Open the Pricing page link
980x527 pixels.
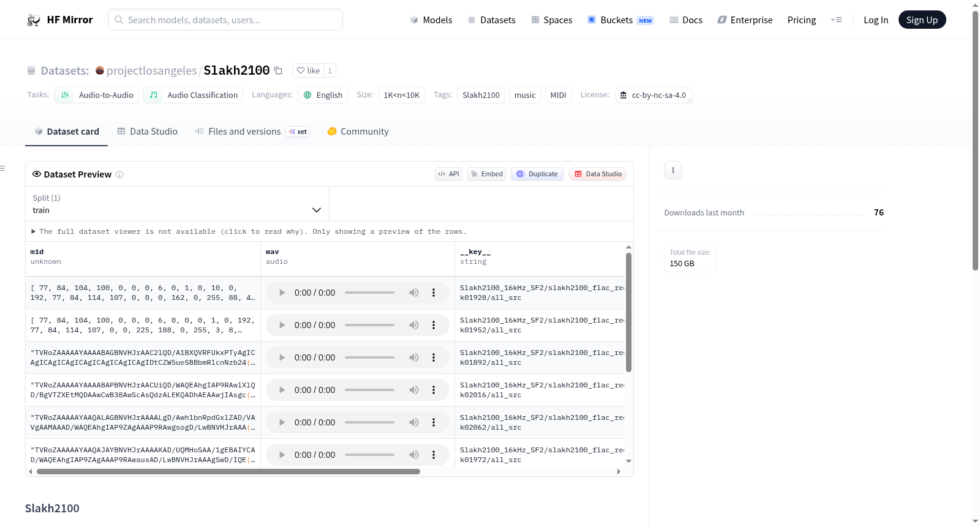(x=802, y=20)
